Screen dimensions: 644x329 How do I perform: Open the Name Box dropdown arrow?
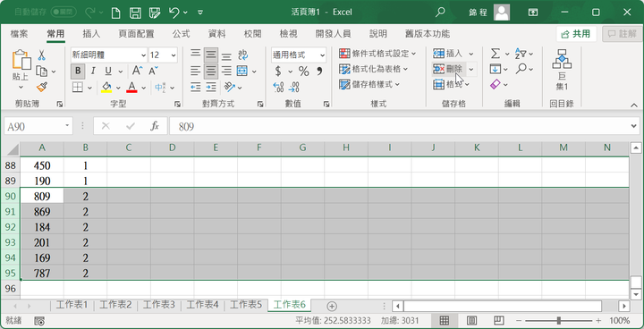[67, 126]
